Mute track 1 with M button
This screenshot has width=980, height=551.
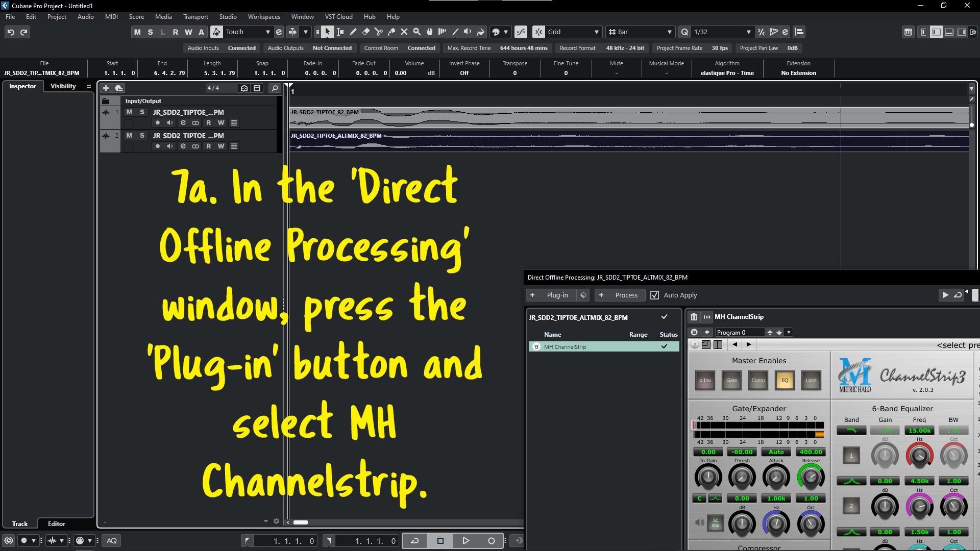129,112
